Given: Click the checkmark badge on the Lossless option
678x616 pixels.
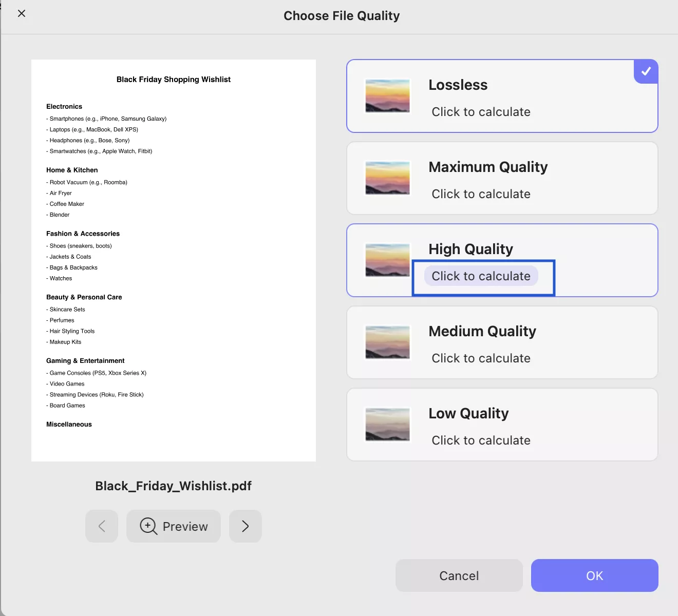Looking at the screenshot, I should (646, 71).
